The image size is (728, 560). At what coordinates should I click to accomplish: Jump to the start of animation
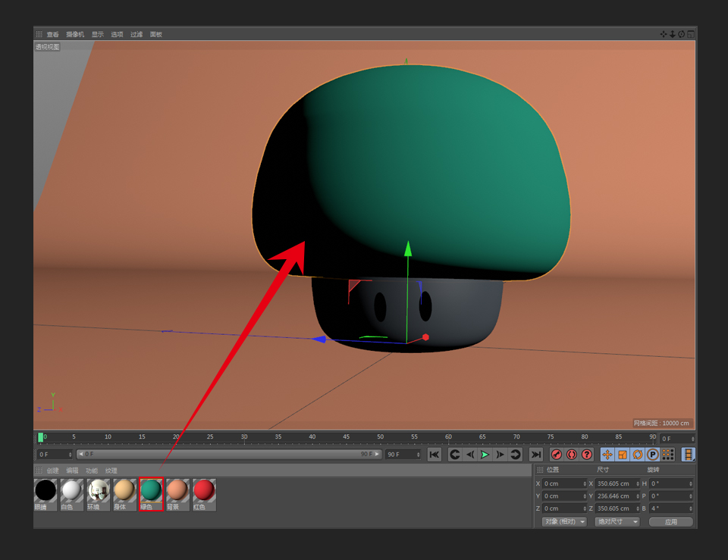[434, 455]
